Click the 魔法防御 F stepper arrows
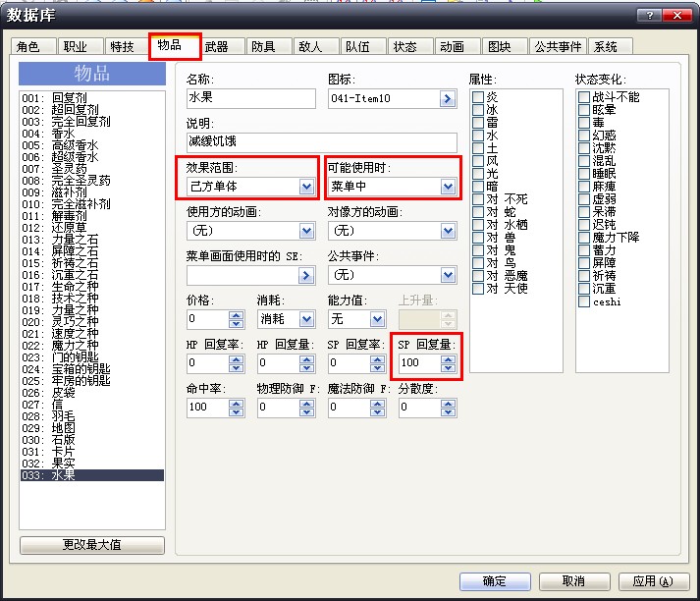Screen dimensions: 700x601 (x=377, y=408)
